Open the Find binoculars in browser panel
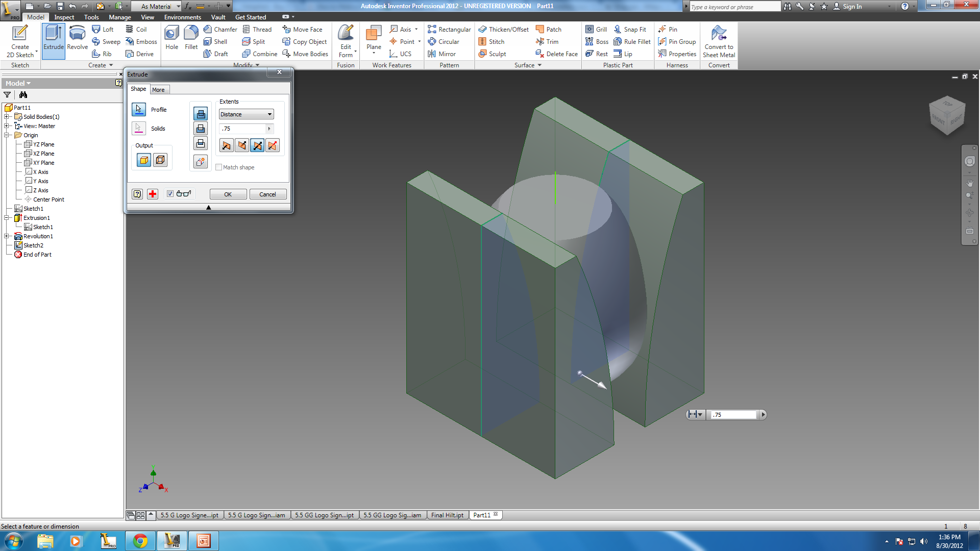 pos(23,95)
